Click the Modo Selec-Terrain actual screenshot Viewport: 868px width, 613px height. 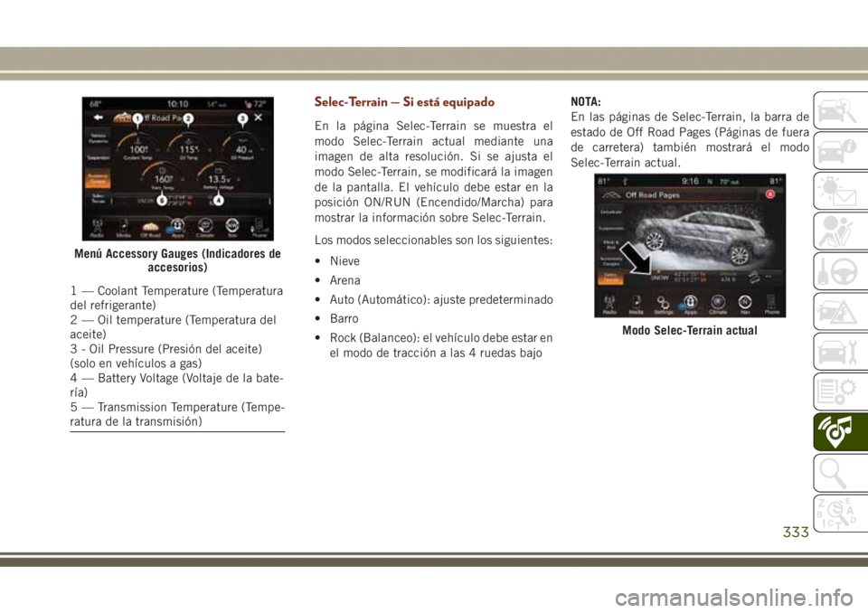[690, 245]
